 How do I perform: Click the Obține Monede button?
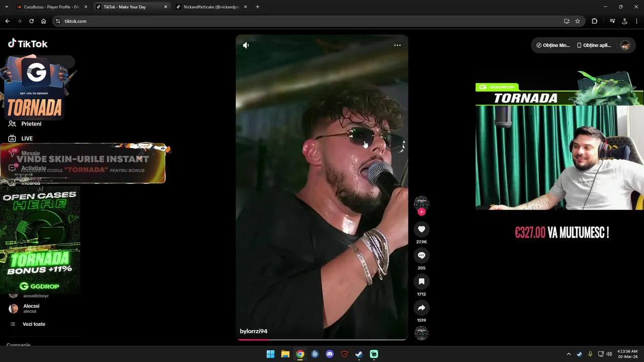[x=553, y=45]
